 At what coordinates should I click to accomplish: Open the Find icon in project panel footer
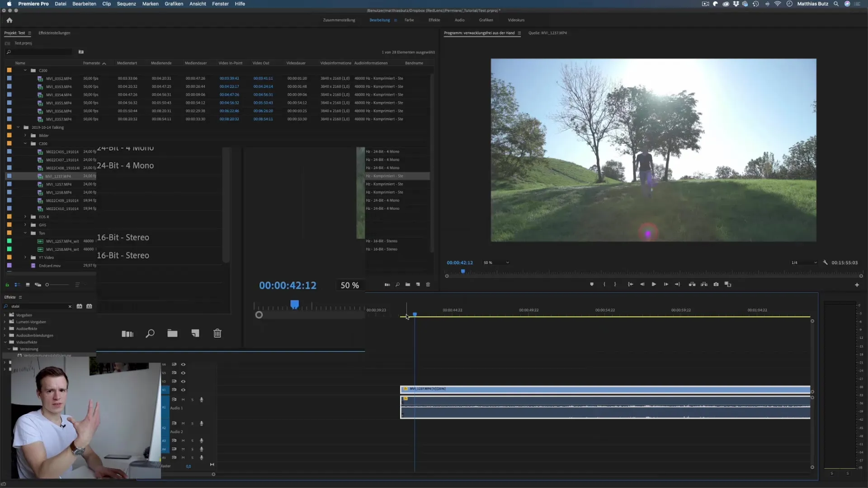(x=397, y=285)
